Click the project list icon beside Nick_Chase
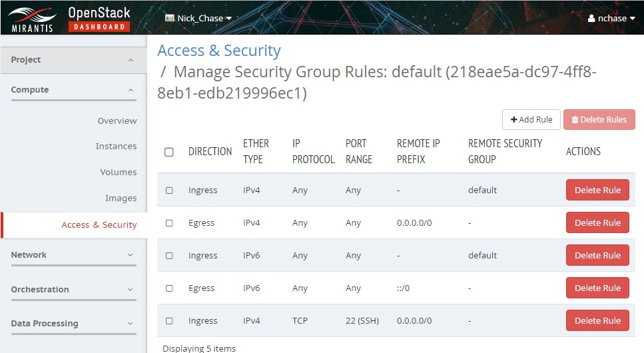644x353 pixels. click(170, 18)
